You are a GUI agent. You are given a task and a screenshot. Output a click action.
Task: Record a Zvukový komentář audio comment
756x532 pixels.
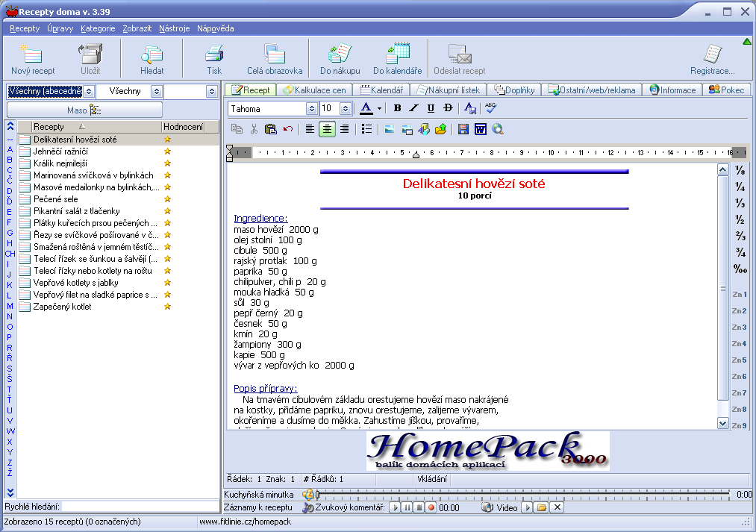tap(431, 507)
